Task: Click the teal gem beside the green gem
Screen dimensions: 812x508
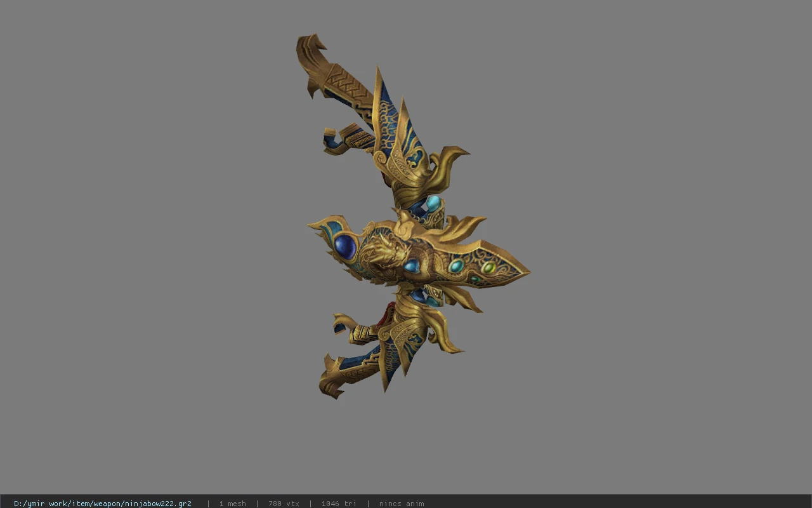Action: tap(455, 265)
